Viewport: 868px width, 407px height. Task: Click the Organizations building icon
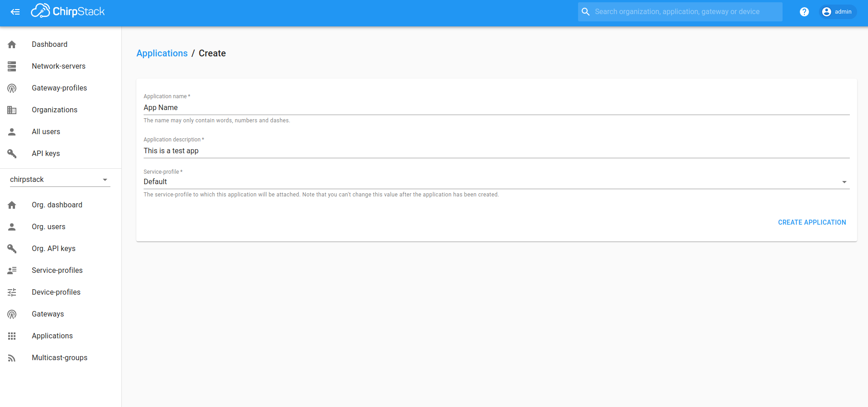[12, 110]
